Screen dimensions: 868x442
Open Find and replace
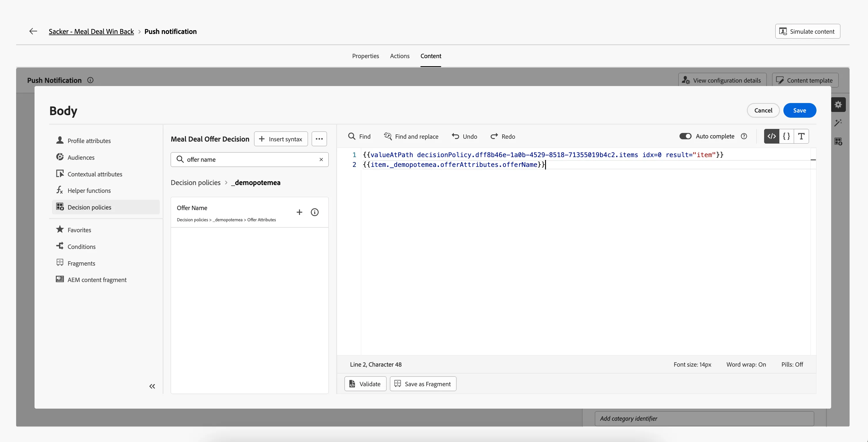coord(411,136)
